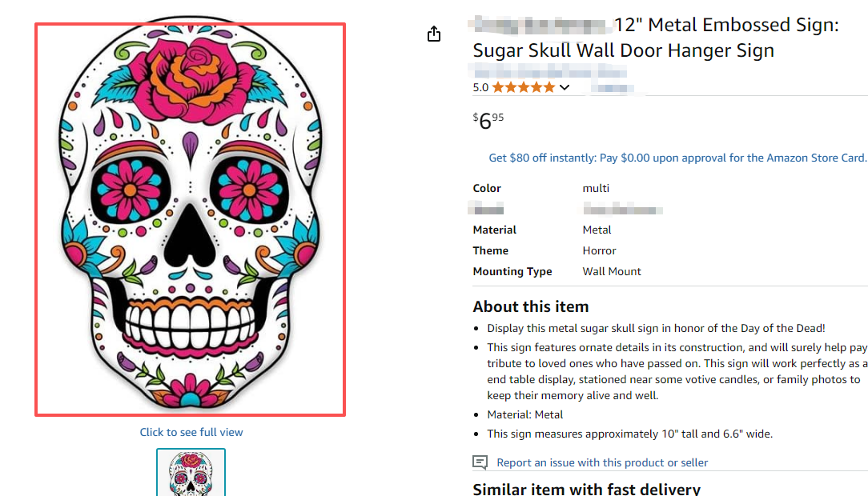Click the "Similar item with fast delivery" heading
868x496 pixels.
click(586, 489)
